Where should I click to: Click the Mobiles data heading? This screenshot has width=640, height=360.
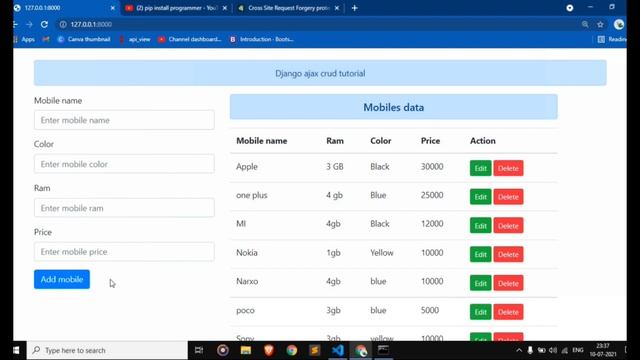click(x=393, y=107)
